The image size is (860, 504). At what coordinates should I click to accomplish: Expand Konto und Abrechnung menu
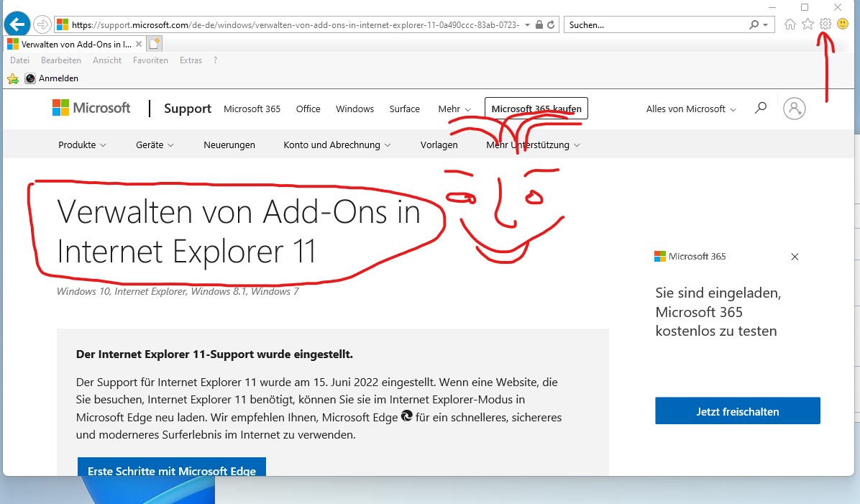[x=337, y=145]
